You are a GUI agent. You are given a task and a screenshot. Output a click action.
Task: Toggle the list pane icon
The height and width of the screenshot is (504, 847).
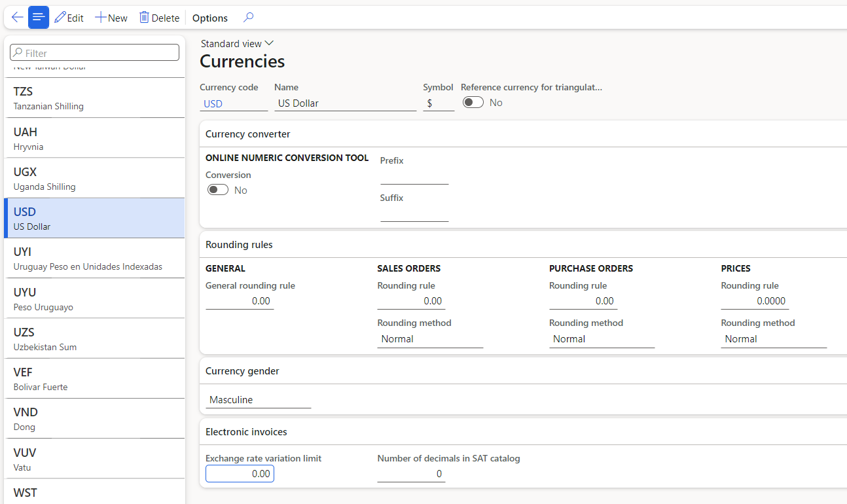click(39, 18)
